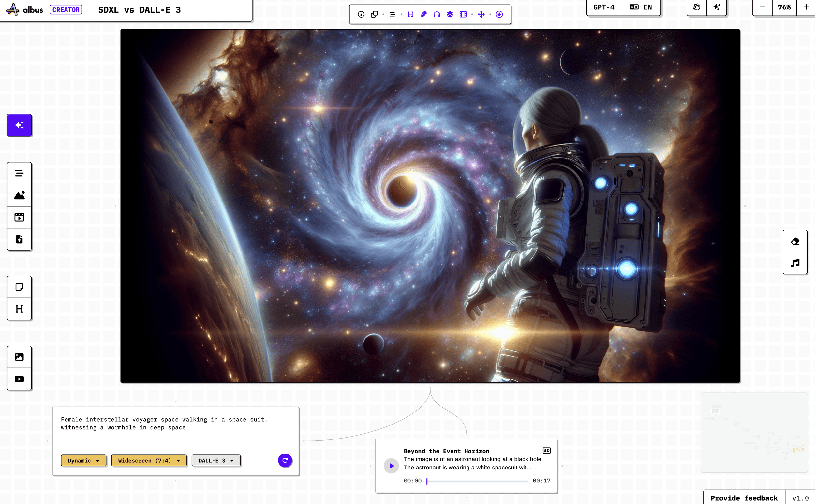Click the headphones audio icon

click(x=437, y=14)
